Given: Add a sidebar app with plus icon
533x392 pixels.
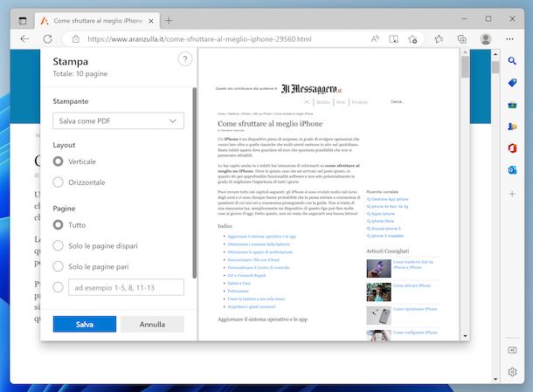Looking at the screenshot, I should click(512, 194).
